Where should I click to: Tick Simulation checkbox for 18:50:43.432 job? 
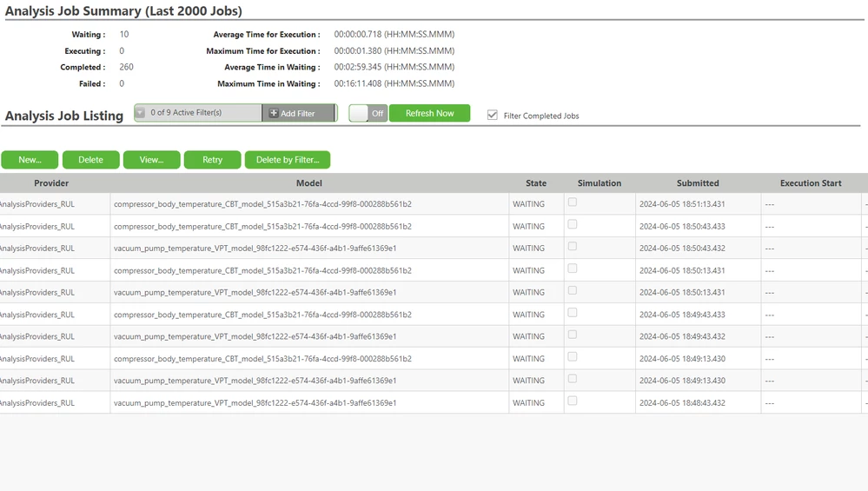[573, 246]
